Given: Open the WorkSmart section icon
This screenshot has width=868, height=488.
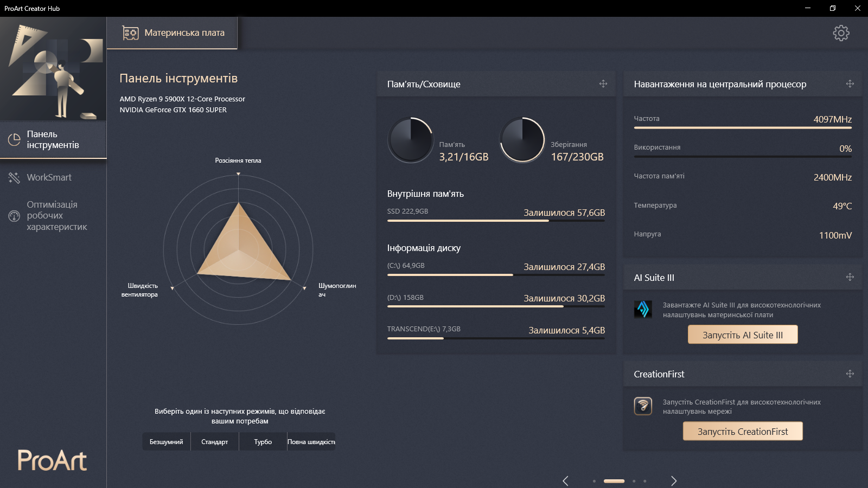Looking at the screenshot, I should [14, 177].
